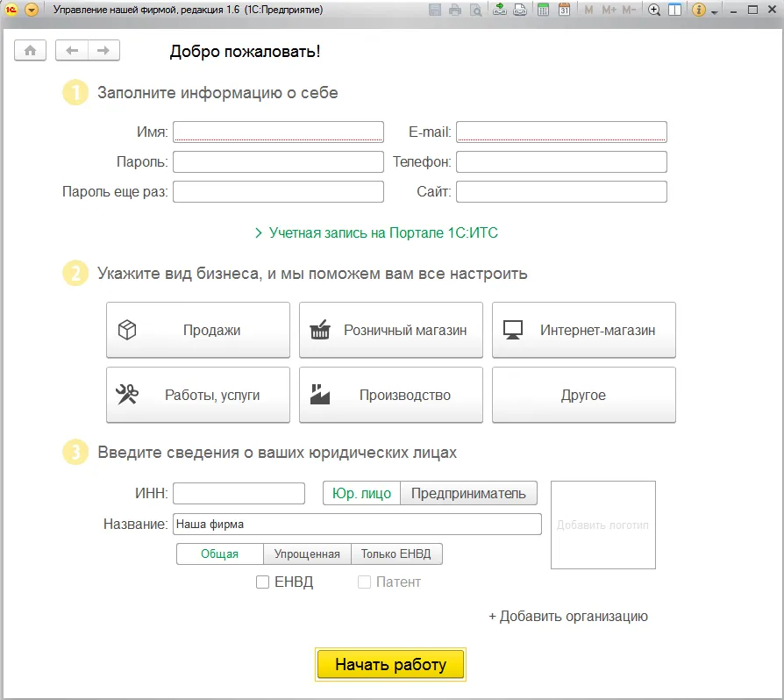Image resolution: width=784 pixels, height=700 pixels.
Task: Click the zoom magnifier icon
Action: tap(654, 11)
